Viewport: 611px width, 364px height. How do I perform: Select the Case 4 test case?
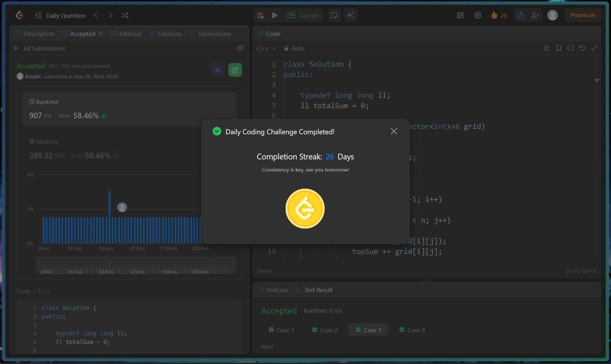[x=412, y=330]
